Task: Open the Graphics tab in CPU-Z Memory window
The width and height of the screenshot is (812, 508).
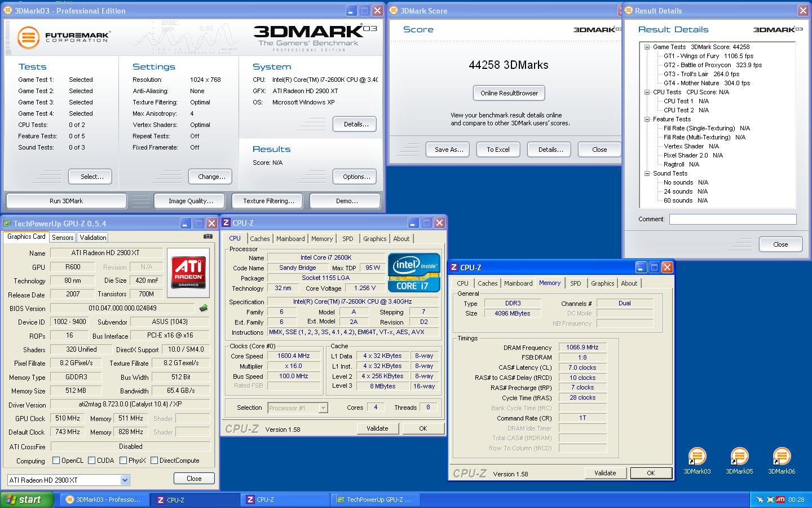Action: (602, 283)
